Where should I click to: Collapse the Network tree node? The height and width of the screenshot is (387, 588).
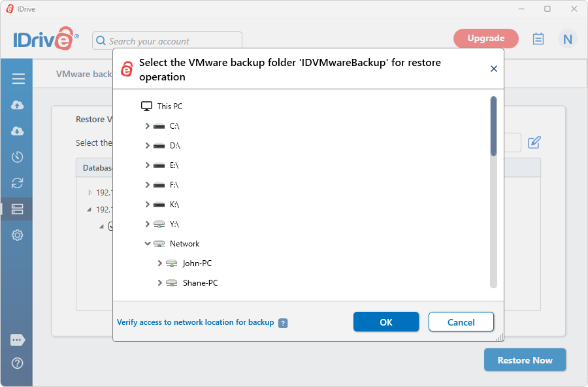[x=148, y=244]
